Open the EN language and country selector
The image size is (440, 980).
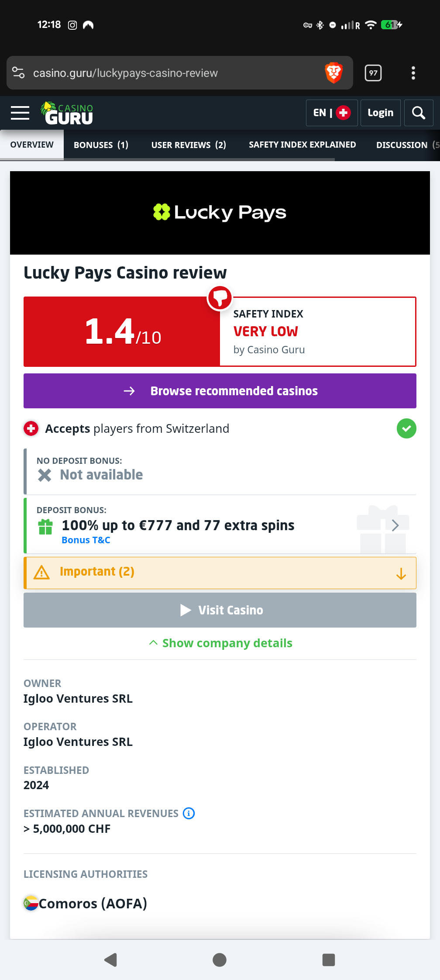(331, 113)
